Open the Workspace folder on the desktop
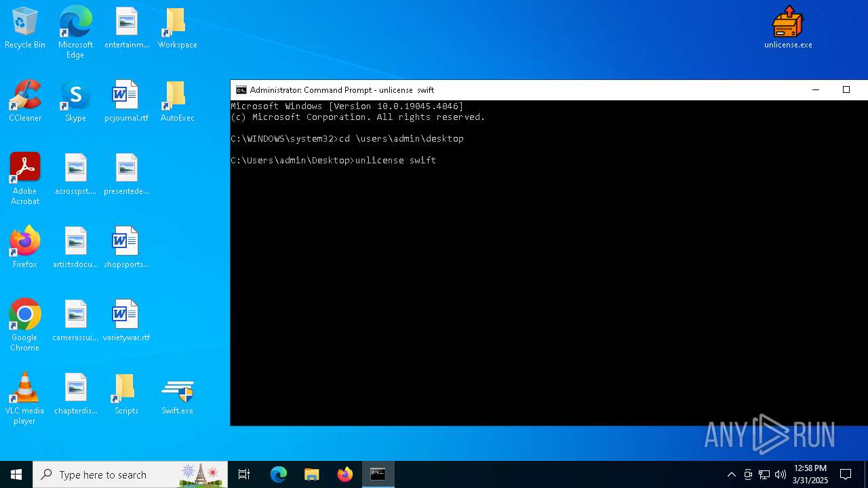Screen dimensions: 868x488 point(177,28)
